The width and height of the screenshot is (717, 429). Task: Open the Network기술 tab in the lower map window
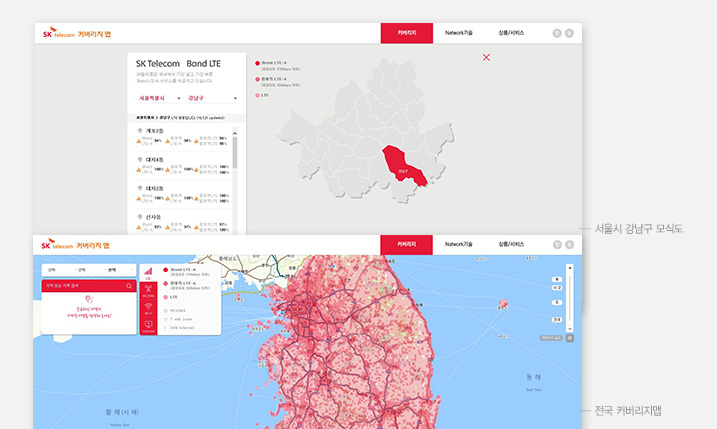tap(459, 244)
